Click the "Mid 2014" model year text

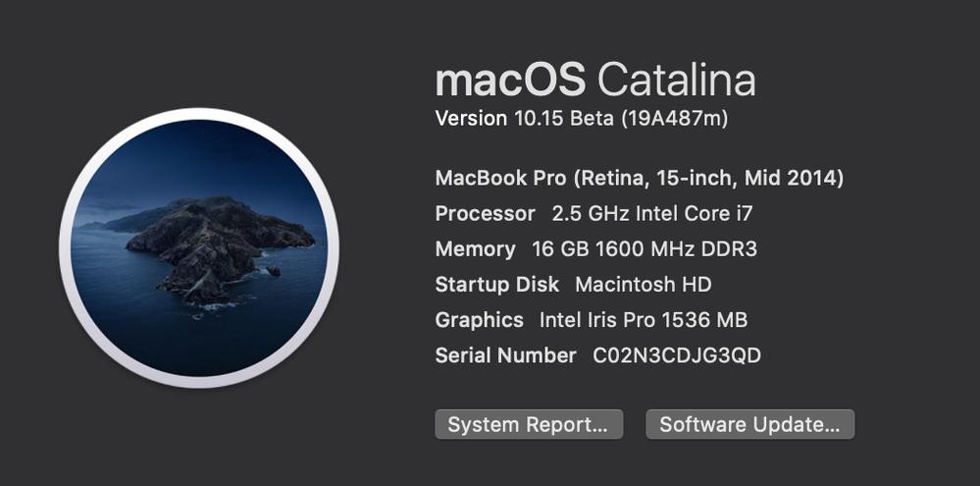[791, 179]
